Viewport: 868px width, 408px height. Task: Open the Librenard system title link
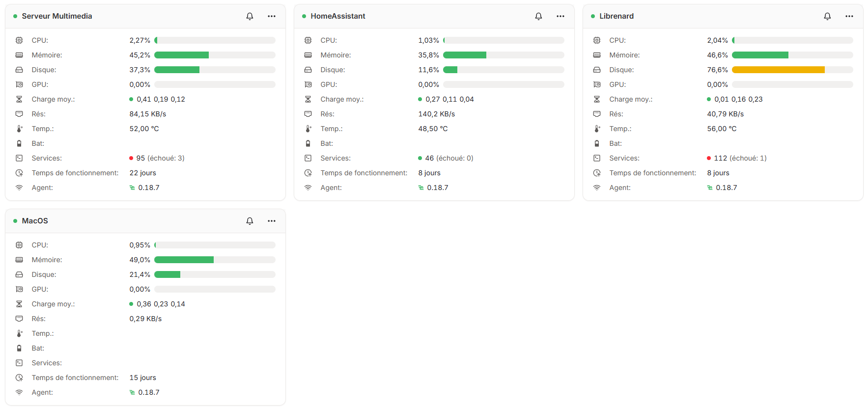(x=616, y=16)
